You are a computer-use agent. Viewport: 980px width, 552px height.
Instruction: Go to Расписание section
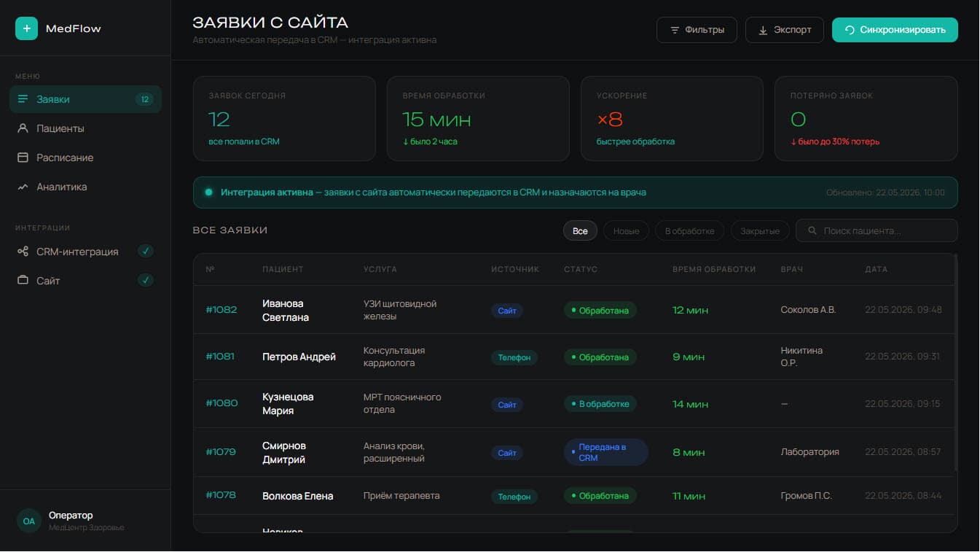tap(85, 158)
